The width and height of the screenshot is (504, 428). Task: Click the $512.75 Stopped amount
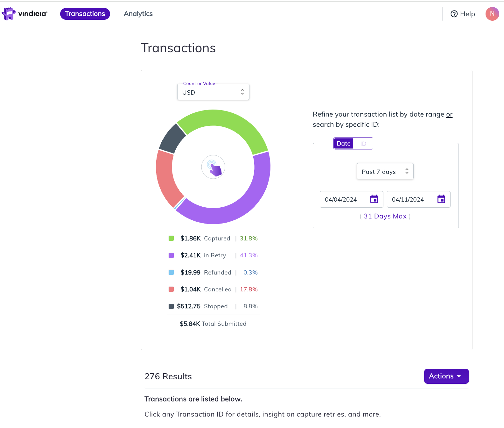(189, 306)
